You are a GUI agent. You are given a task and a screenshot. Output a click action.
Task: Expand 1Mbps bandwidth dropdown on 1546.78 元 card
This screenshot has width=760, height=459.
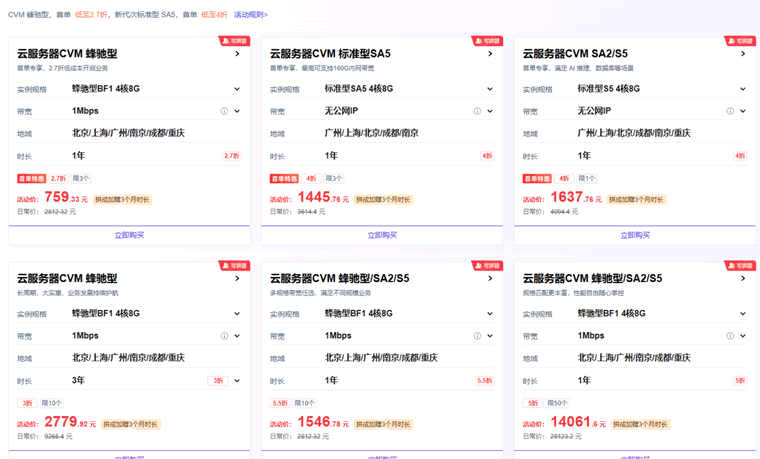point(490,336)
